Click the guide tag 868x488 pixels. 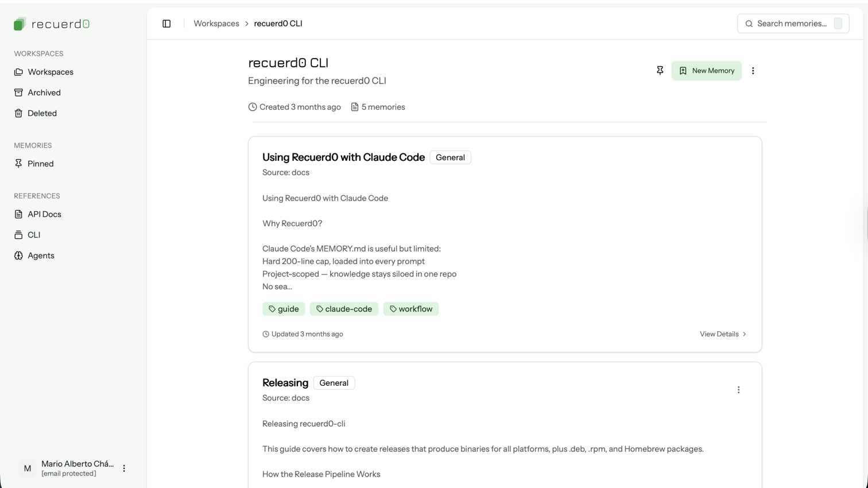click(284, 309)
